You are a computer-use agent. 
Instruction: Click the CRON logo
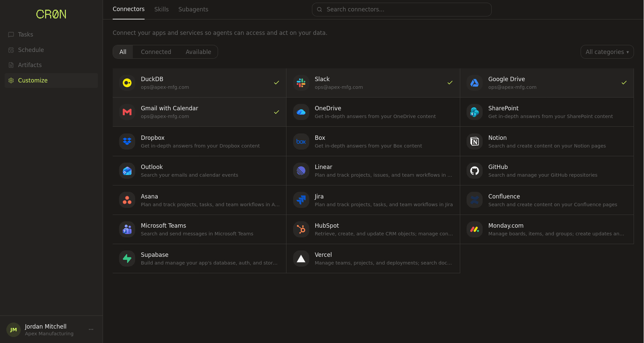(51, 14)
